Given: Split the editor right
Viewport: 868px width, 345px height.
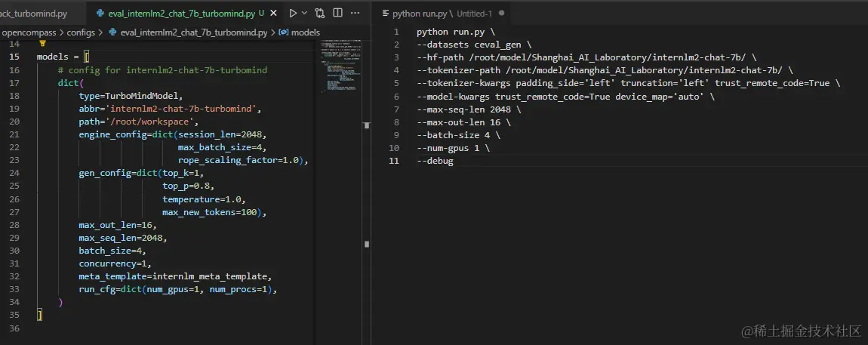Looking at the screenshot, I should [337, 13].
